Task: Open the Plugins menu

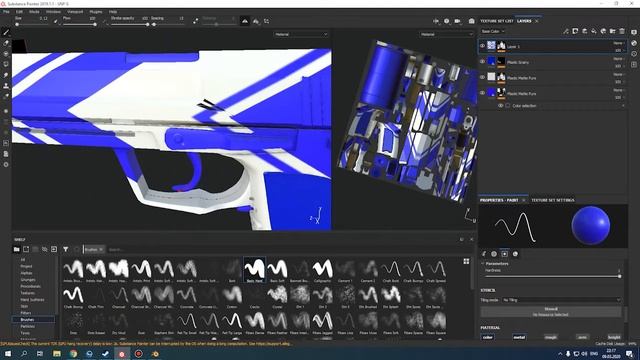Action: tap(96, 12)
